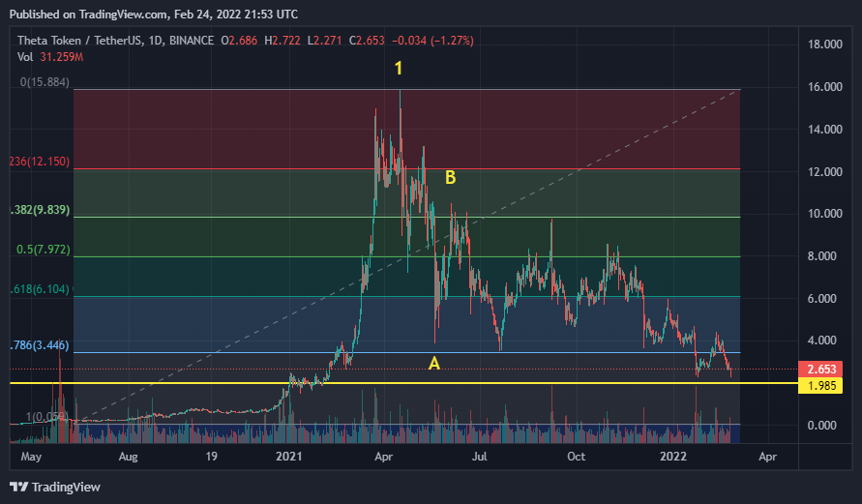The width and height of the screenshot is (862, 504).
Task: Click the low value L2.271
Action: pos(324,40)
